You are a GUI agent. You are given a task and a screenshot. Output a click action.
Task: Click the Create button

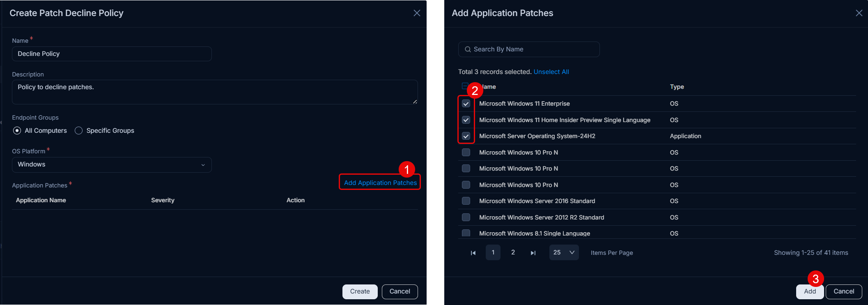[360, 291]
